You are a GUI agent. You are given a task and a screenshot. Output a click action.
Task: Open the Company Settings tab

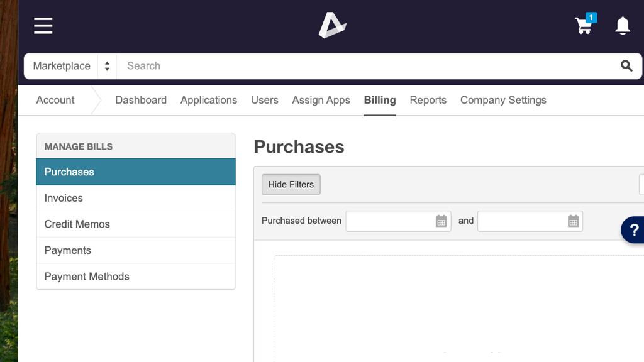503,100
